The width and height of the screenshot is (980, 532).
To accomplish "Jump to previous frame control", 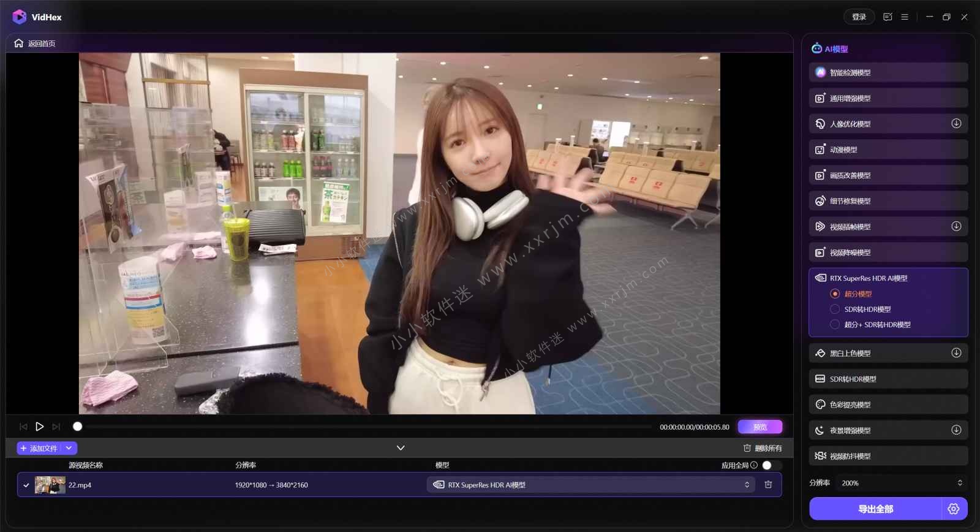I will [x=23, y=427].
